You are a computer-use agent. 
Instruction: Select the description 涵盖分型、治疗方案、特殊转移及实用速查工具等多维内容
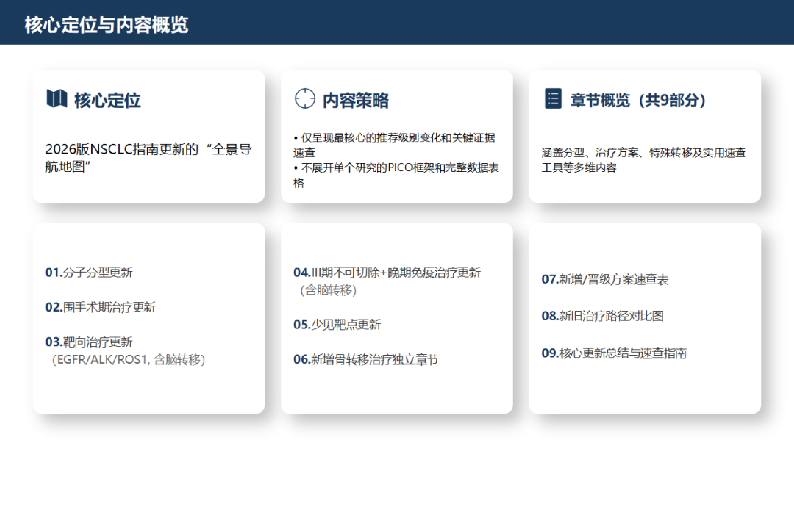pos(644,160)
